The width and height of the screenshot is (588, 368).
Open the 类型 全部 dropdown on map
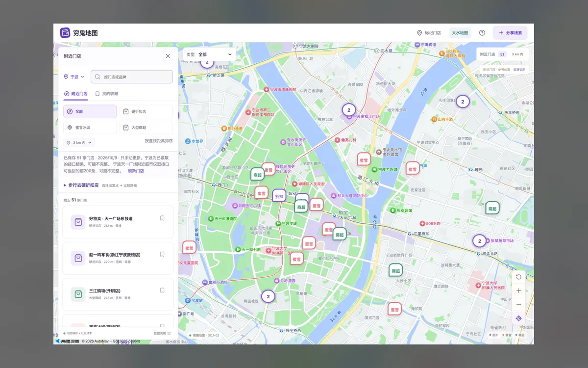pos(210,54)
